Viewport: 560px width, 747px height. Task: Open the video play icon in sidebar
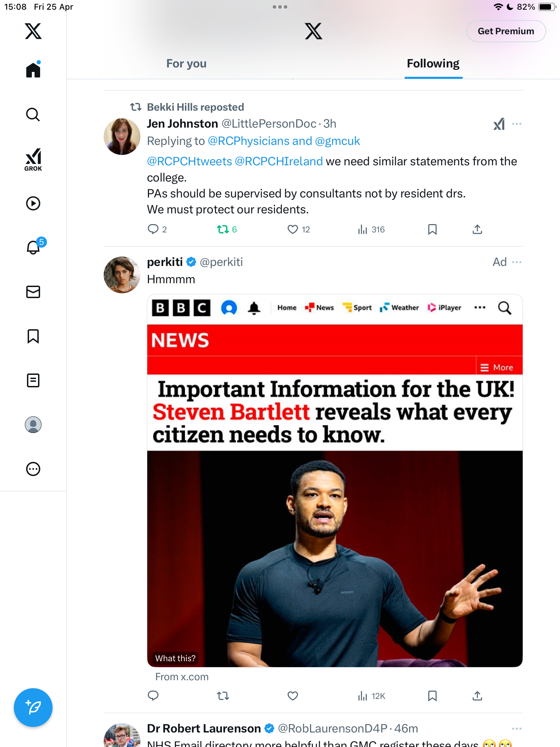pyautogui.click(x=33, y=203)
